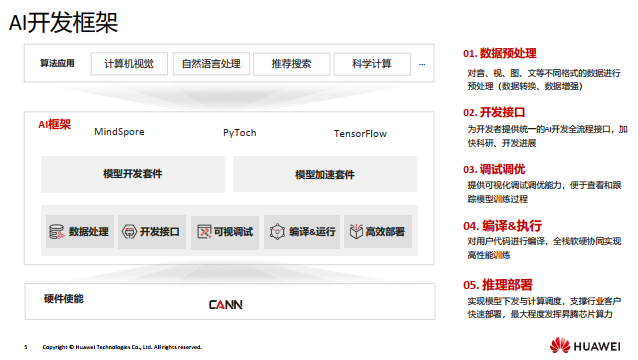The height and width of the screenshot is (360, 638).
Task: Select the 科学计算 box
Action: pos(372,64)
